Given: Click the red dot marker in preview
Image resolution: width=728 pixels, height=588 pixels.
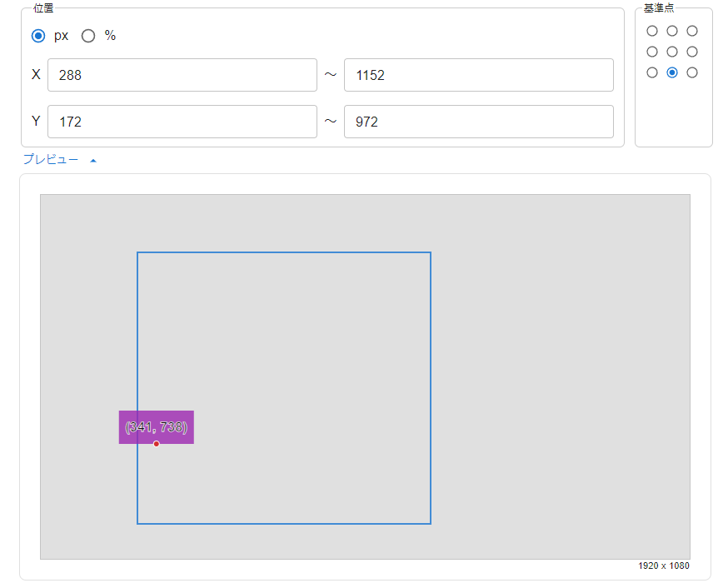Looking at the screenshot, I should (156, 444).
